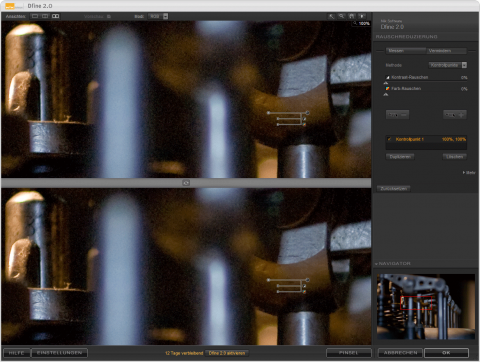This screenshot has width=480, height=362.
Task: Click the Kontrast-Rauschen icon in right panel
Action: coord(388,77)
